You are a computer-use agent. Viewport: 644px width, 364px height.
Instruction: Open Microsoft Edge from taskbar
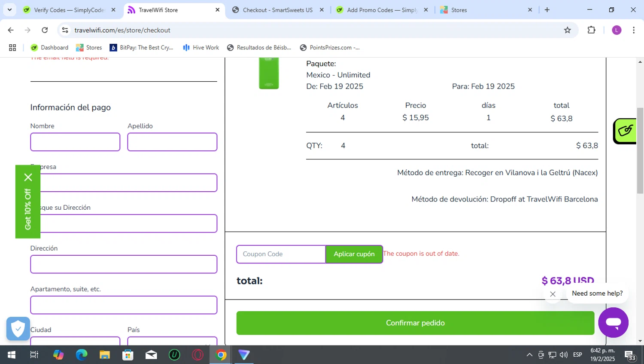pos(82,355)
